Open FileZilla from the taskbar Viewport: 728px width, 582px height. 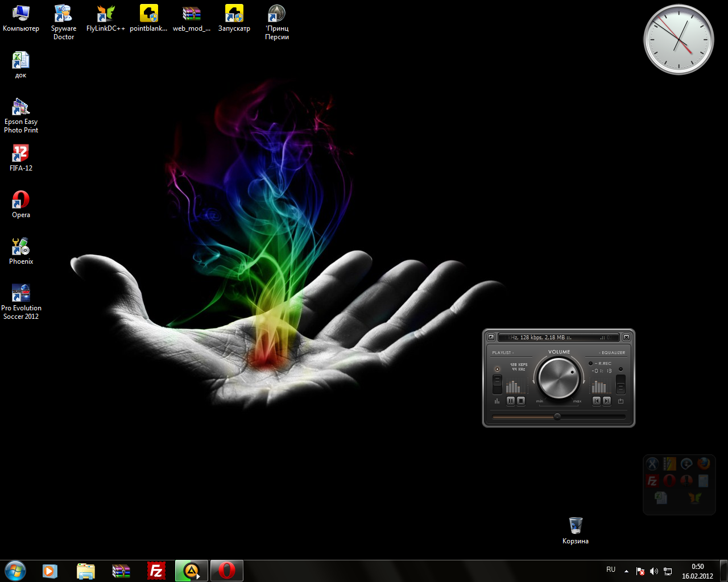coord(156,571)
